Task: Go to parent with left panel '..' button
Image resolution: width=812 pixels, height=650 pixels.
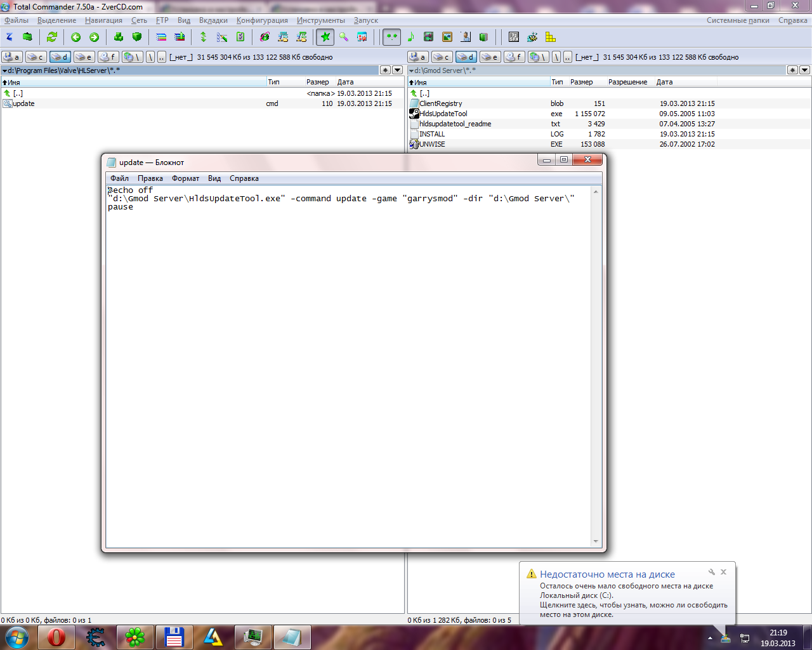Action: tap(162, 57)
